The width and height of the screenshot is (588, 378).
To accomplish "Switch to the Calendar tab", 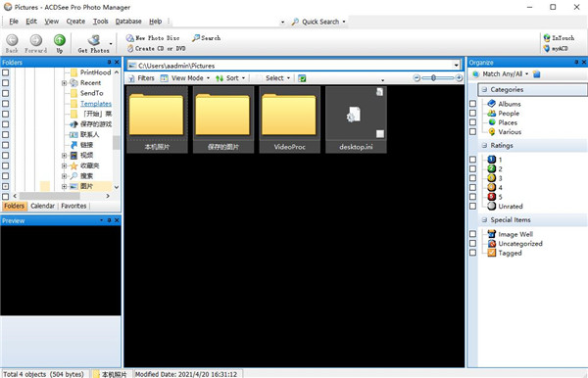I will click(42, 206).
